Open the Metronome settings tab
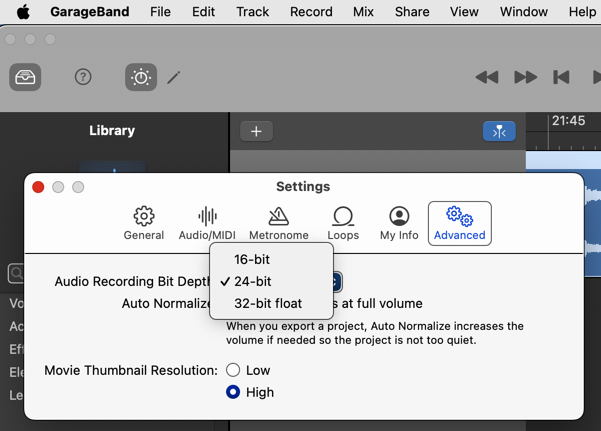 click(x=278, y=223)
